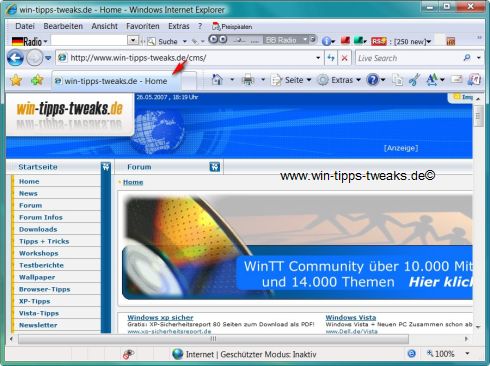Click the popup blocker status bar icon
490x366 pixels.
pos(128,354)
